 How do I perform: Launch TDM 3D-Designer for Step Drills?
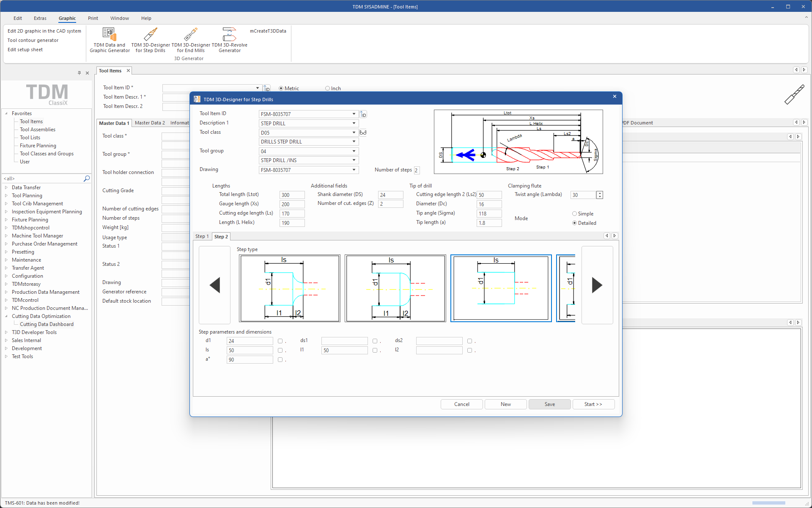(x=151, y=40)
